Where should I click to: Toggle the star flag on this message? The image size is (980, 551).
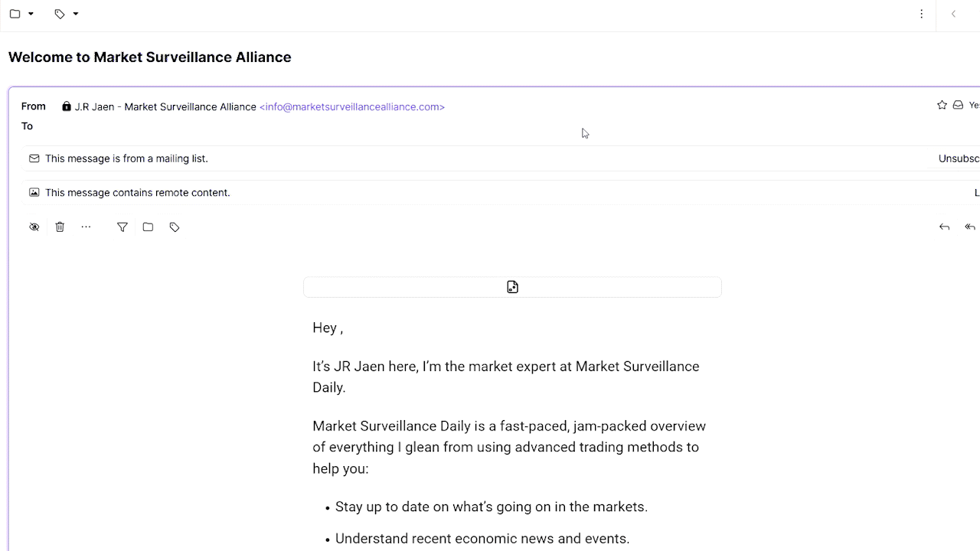942,105
